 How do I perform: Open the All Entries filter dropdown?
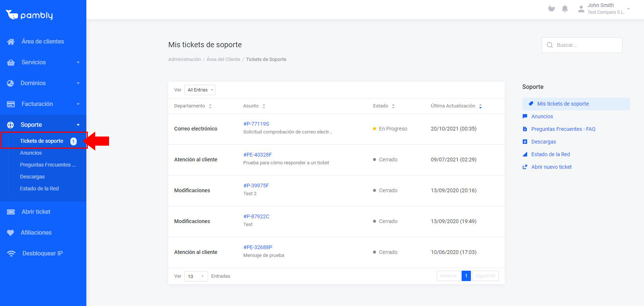(200, 90)
